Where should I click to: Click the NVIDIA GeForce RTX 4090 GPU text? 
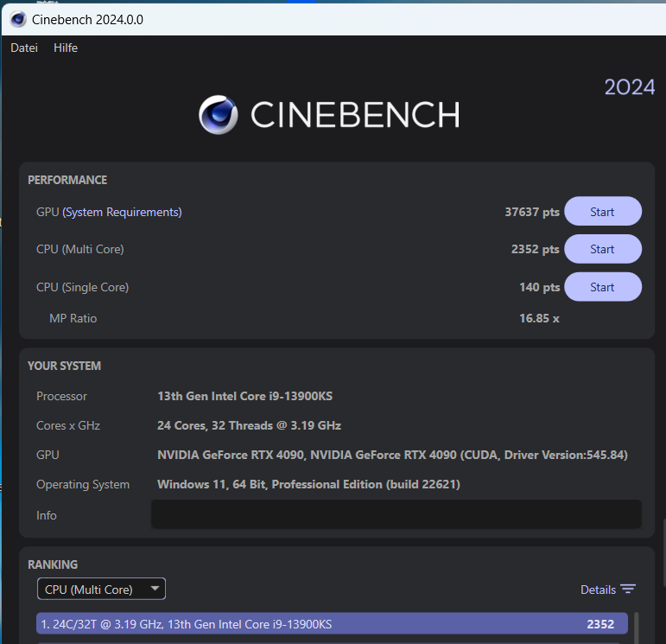pyautogui.click(x=392, y=456)
